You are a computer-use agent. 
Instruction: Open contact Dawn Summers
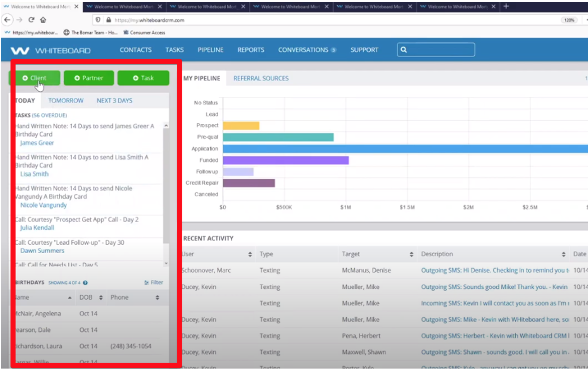(x=42, y=251)
